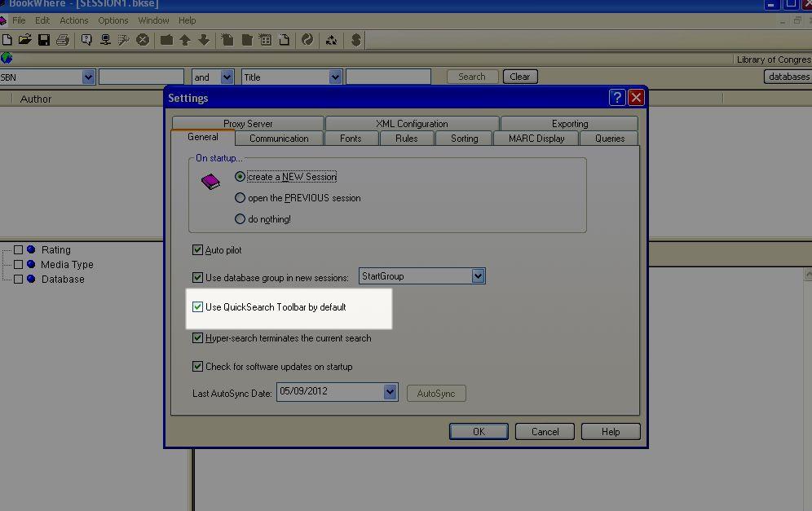Click the up arrow toolbar icon

tap(185, 40)
